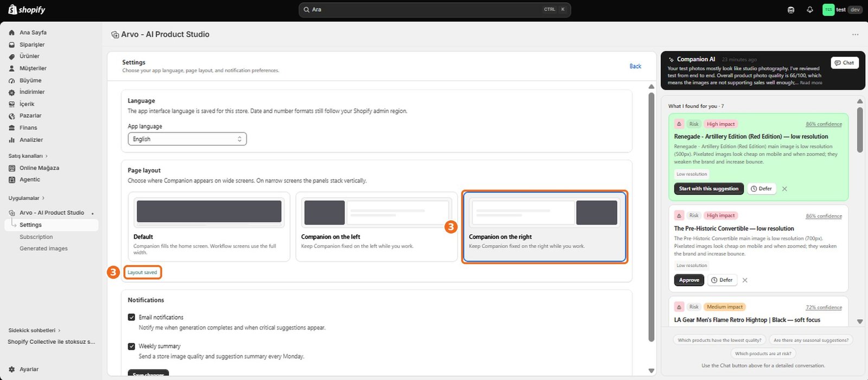The image size is (868, 380).
Task: Click the Back link
Action: point(635,66)
